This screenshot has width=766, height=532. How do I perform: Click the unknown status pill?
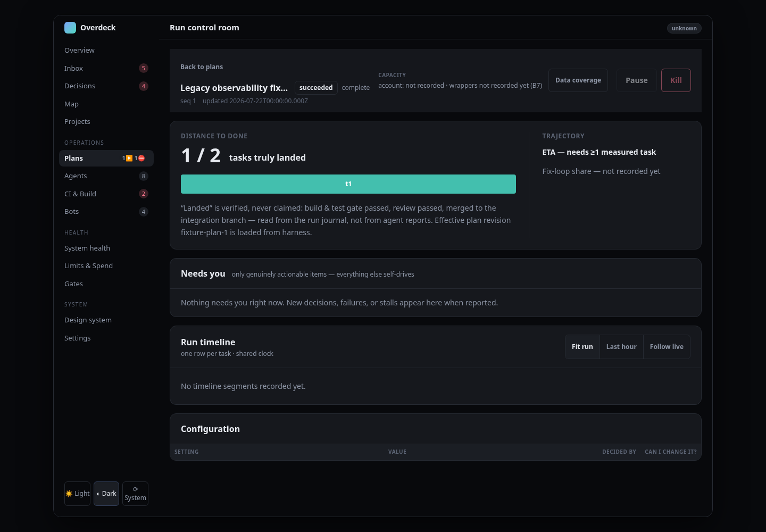(684, 28)
